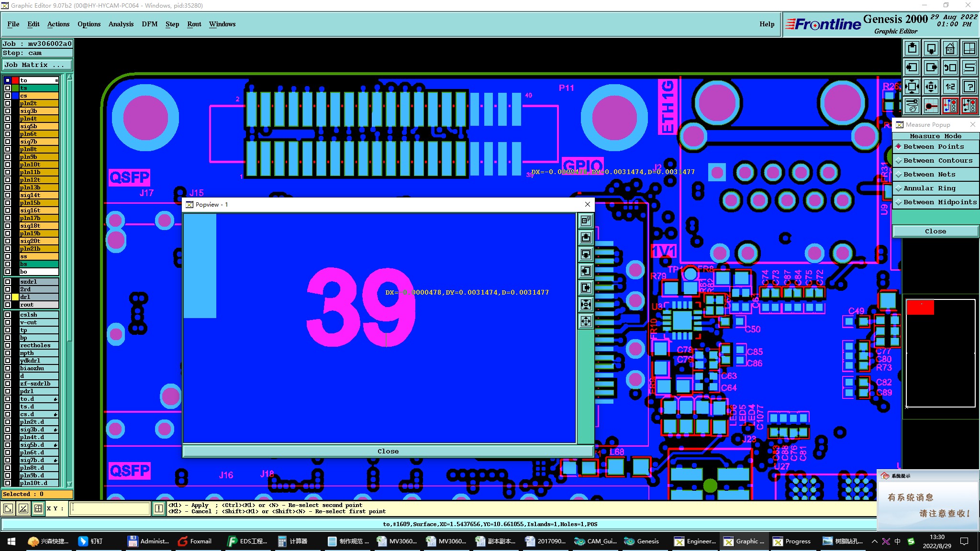
Task: Open the DFM menu
Action: click(149, 24)
